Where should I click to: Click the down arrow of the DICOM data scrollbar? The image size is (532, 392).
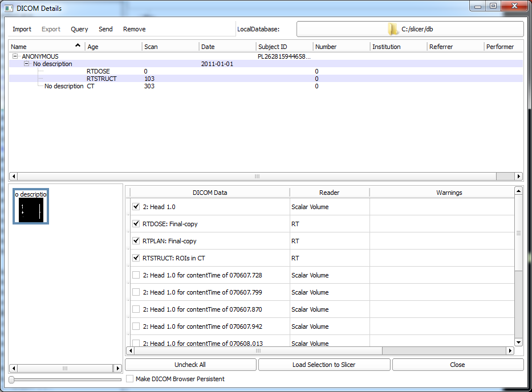518,342
